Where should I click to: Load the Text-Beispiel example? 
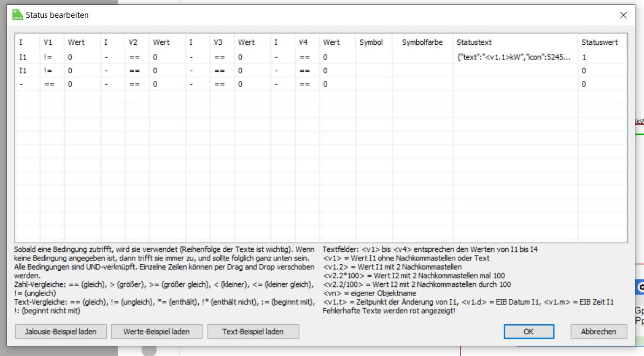tap(253, 331)
